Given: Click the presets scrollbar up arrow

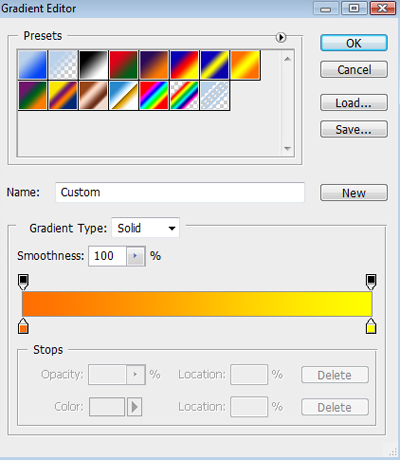Looking at the screenshot, I should coord(287,59).
